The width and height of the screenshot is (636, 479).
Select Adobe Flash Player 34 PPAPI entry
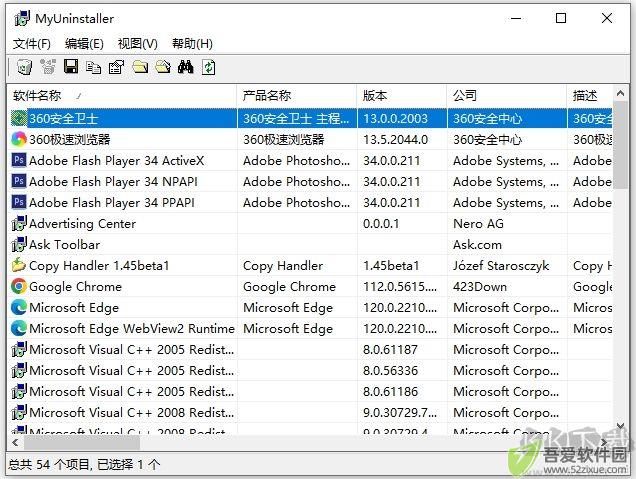point(112,203)
